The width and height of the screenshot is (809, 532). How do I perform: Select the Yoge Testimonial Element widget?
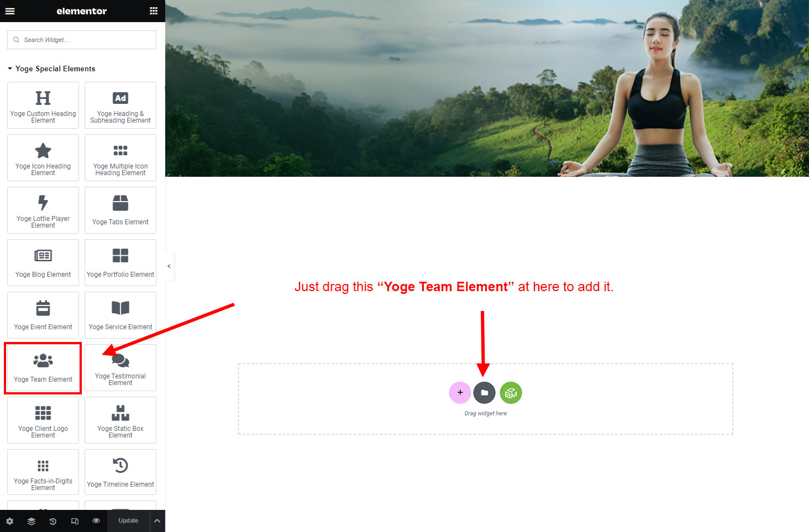pyautogui.click(x=120, y=368)
